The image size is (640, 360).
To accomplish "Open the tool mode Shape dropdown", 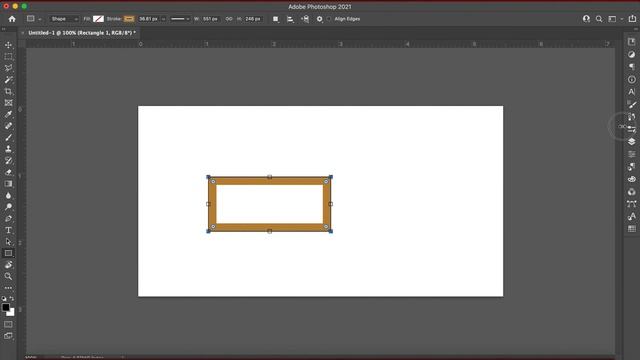I will (x=64, y=19).
